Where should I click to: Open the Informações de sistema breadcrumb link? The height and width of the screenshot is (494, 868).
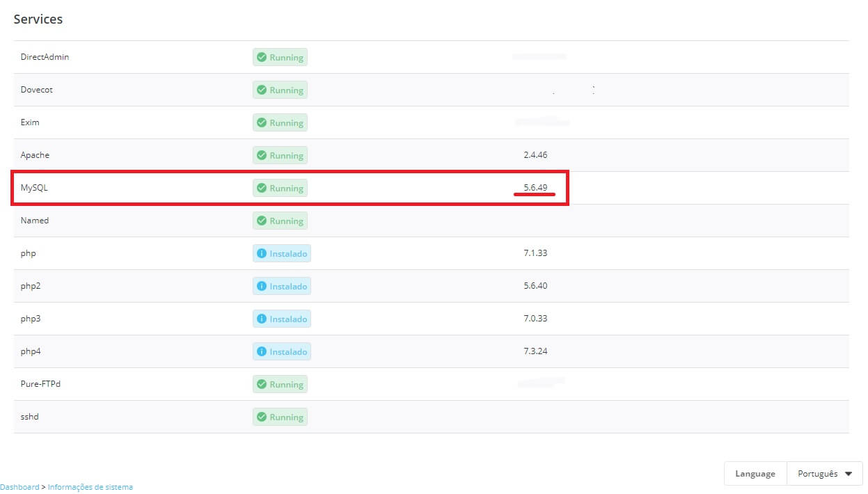(x=90, y=487)
